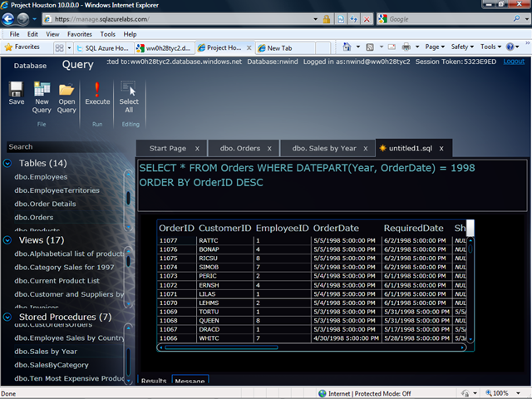Close the dbo. Orders tab with X

pyautogui.click(x=269, y=149)
